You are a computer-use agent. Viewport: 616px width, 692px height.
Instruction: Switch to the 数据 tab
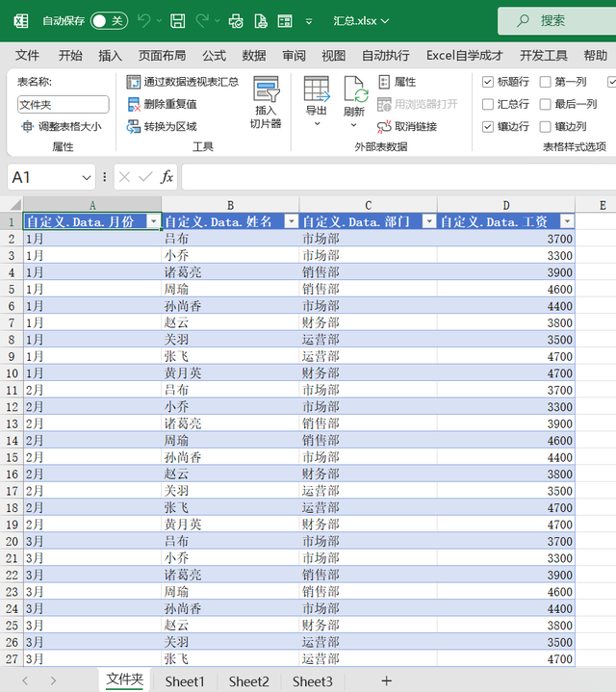254,56
